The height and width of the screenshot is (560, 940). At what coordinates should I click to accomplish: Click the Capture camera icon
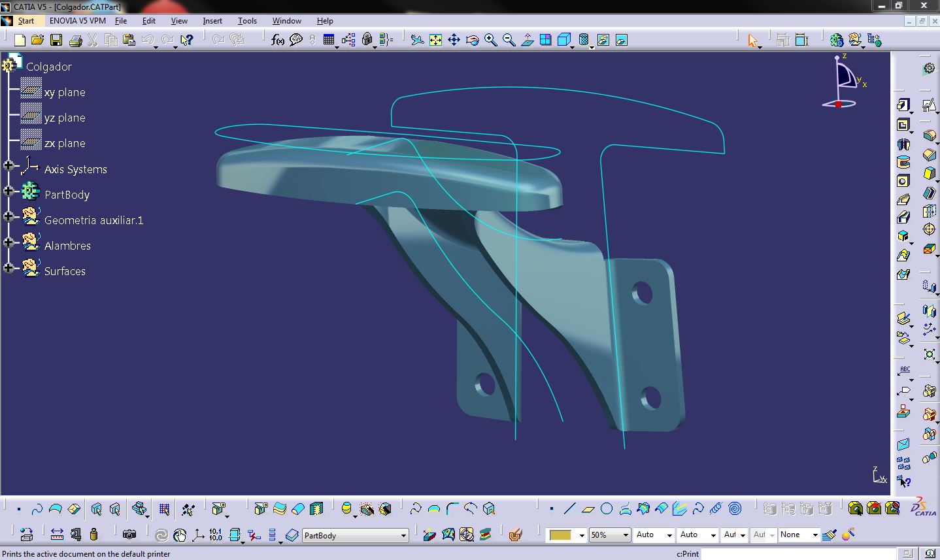[129, 535]
